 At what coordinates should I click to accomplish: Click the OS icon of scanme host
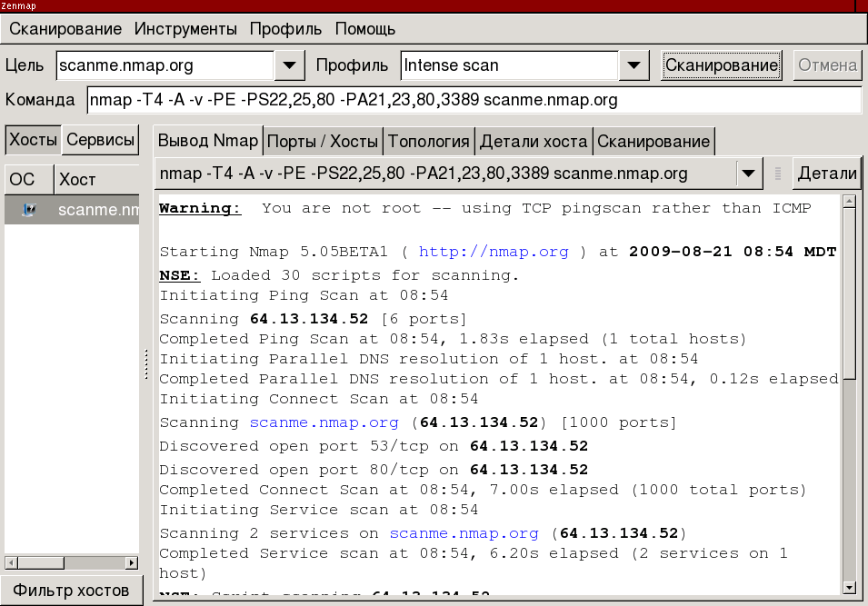coord(29,210)
